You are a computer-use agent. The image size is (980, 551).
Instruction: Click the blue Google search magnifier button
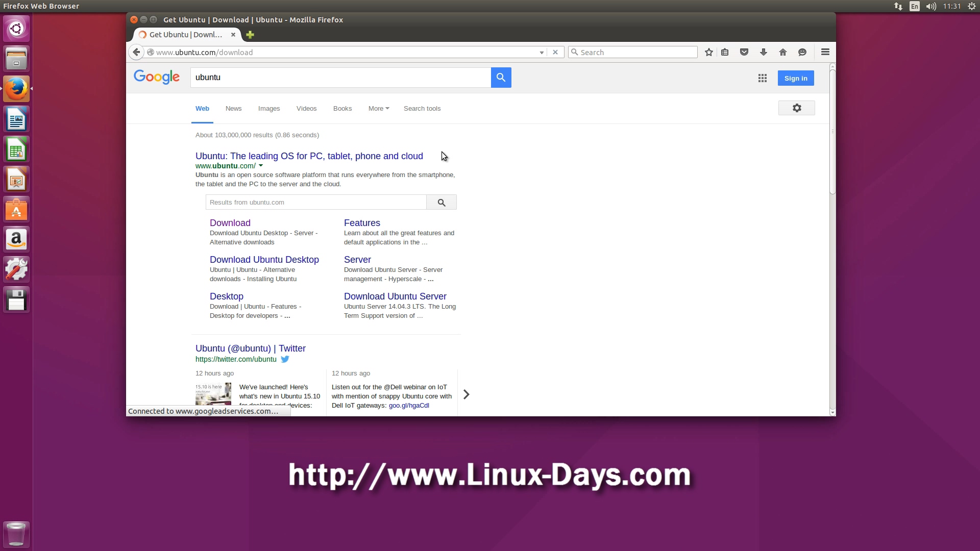pyautogui.click(x=501, y=78)
